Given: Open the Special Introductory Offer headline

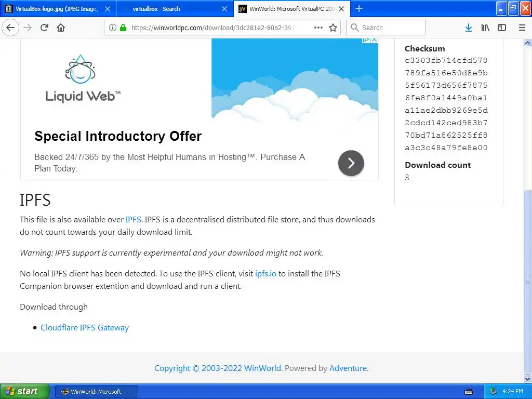Looking at the screenshot, I should tap(118, 136).
